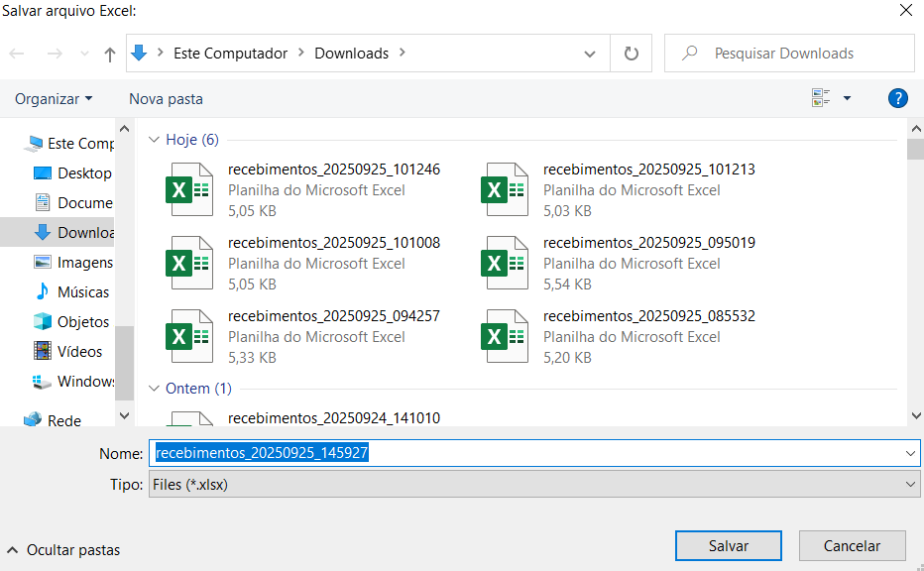Collapse the Hoje (6) group
This screenshot has height=571, width=924.
[x=154, y=140]
